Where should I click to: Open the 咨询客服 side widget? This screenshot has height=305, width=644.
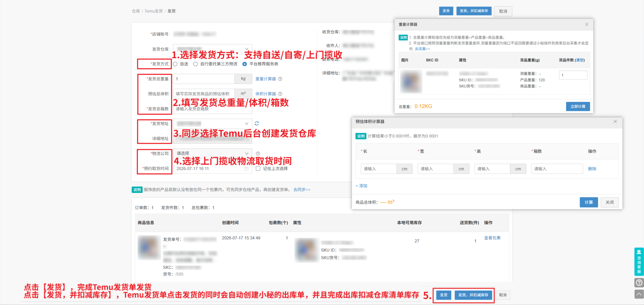(639, 261)
